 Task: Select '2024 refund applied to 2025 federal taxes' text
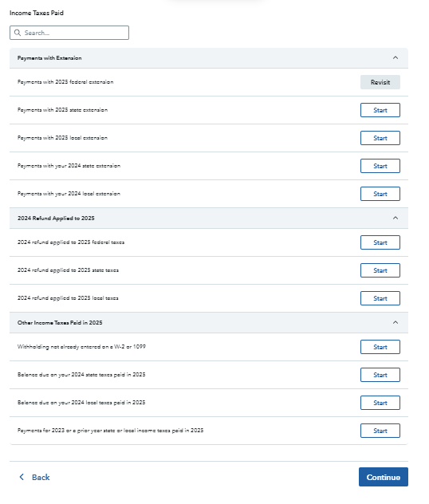71,242
